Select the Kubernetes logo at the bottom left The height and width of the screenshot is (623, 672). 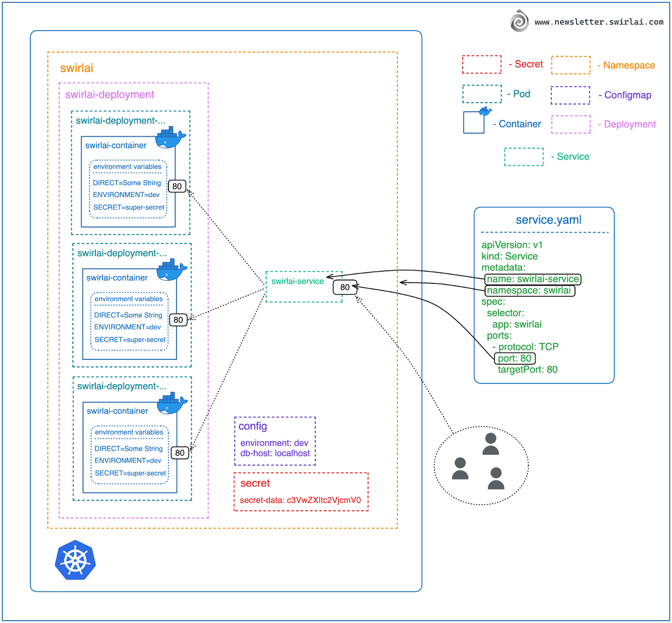coord(75,561)
